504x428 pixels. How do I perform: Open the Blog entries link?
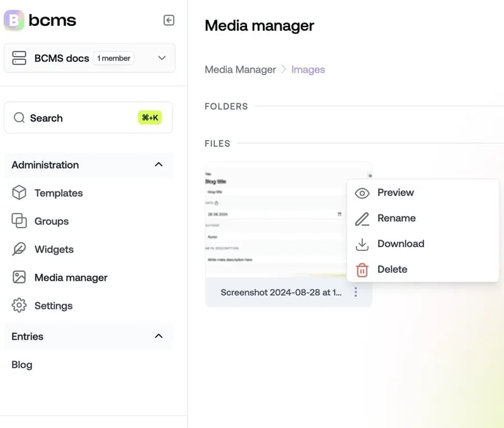[x=22, y=364]
